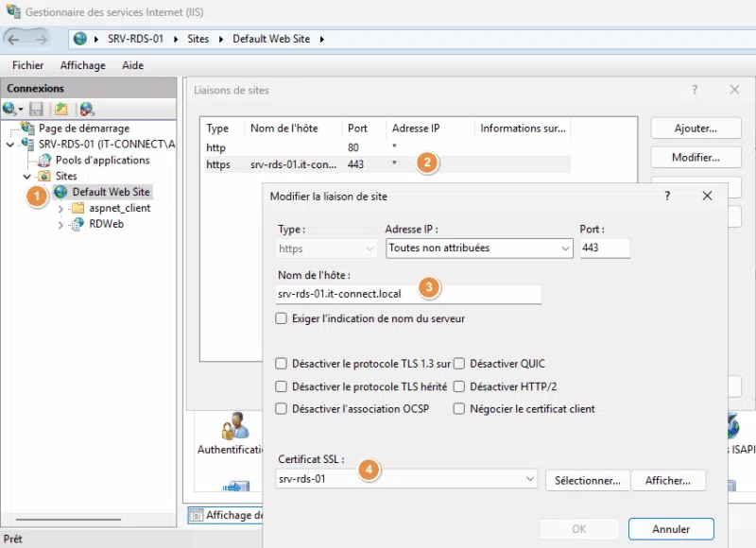Check the Désactiver QUIC option
This screenshot has height=548, width=756.
coord(460,364)
